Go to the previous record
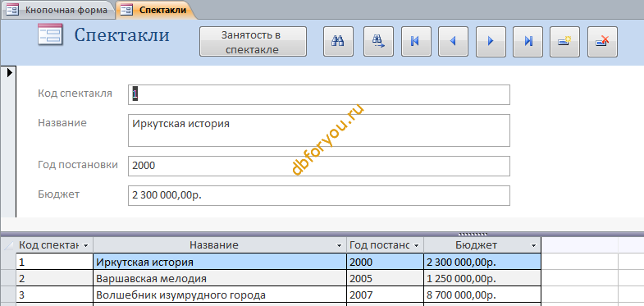 pyautogui.click(x=453, y=41)
